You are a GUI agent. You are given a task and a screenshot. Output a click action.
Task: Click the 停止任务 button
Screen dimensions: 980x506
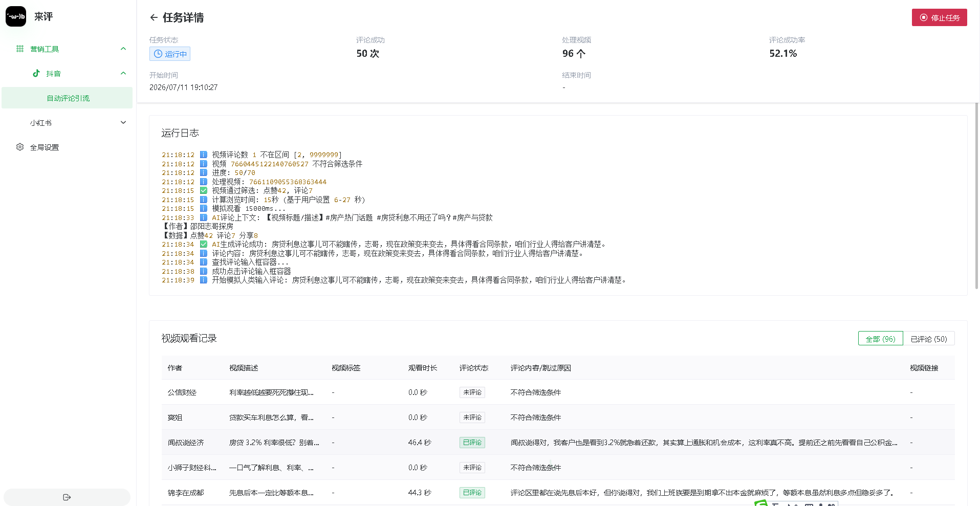939,17
